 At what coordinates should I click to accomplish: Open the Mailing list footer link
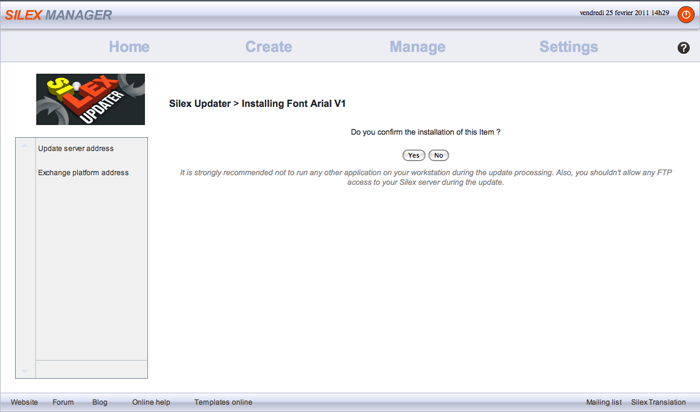click(604, 402)
